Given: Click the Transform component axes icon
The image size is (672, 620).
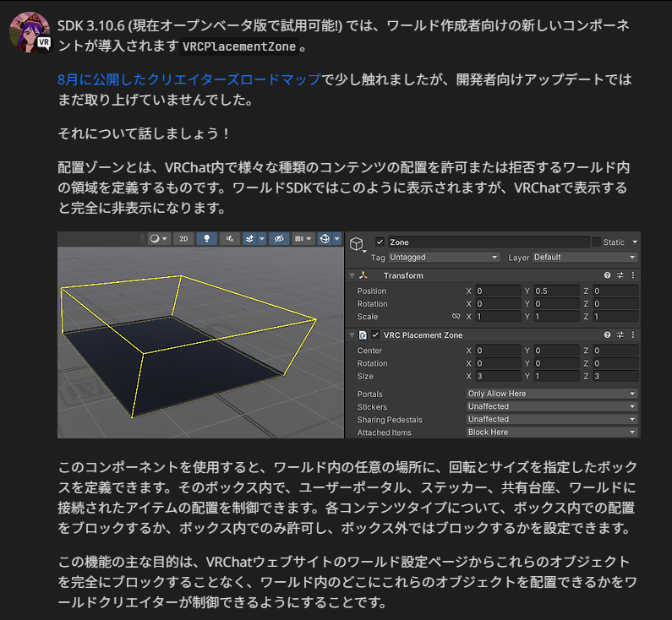Looking at the screenshot, I should click(363, 275).
